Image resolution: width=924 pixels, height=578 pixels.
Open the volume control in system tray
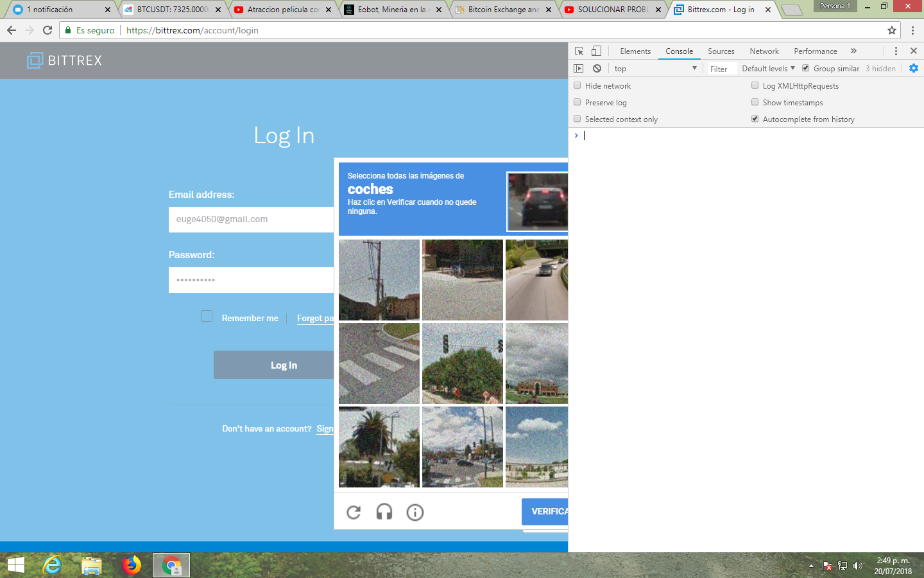pyautogui.click(x=858, y=566)
